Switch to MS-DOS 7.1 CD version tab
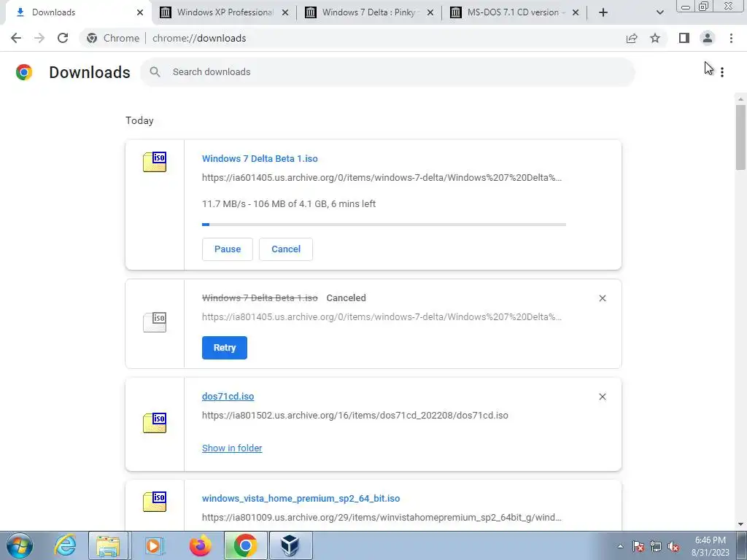Viewport: 747px width, 560px height. point(514,12)
